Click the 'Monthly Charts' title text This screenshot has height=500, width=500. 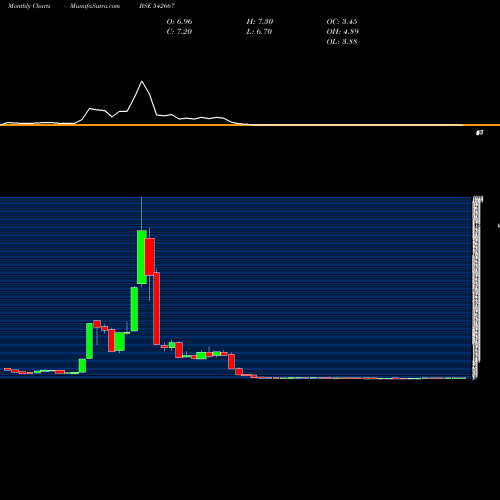click(x=29, y=6)
